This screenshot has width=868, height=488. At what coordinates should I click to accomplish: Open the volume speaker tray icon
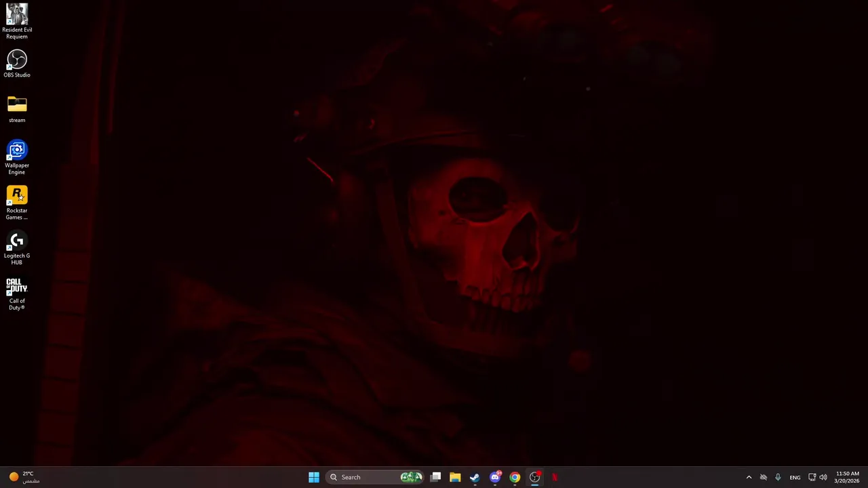[823, 477]
